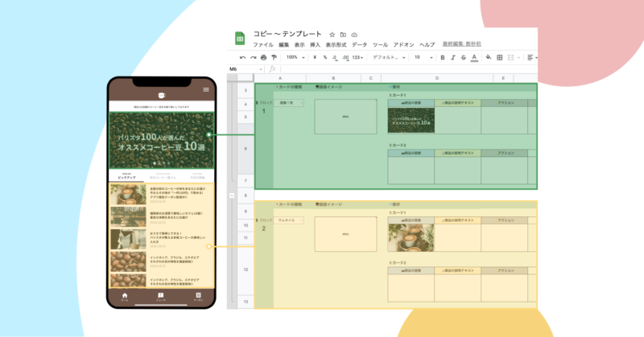
Task: Click the coffee cup logo in phone header
Action: tap(162, 95)
